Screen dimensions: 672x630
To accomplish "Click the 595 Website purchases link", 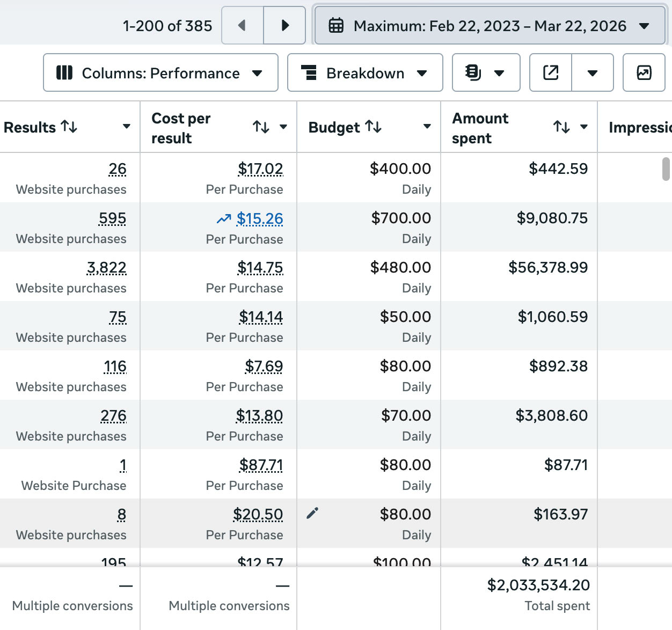I will click(112, 218).
